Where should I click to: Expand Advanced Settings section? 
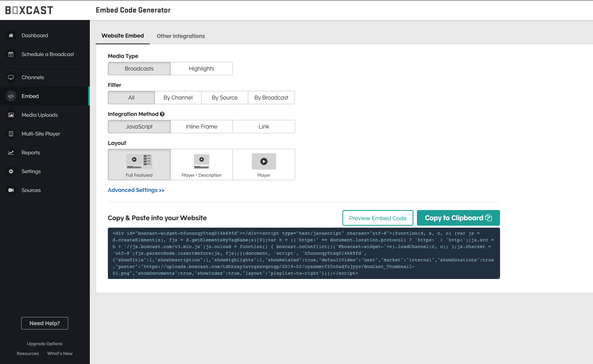coord(136,190)
